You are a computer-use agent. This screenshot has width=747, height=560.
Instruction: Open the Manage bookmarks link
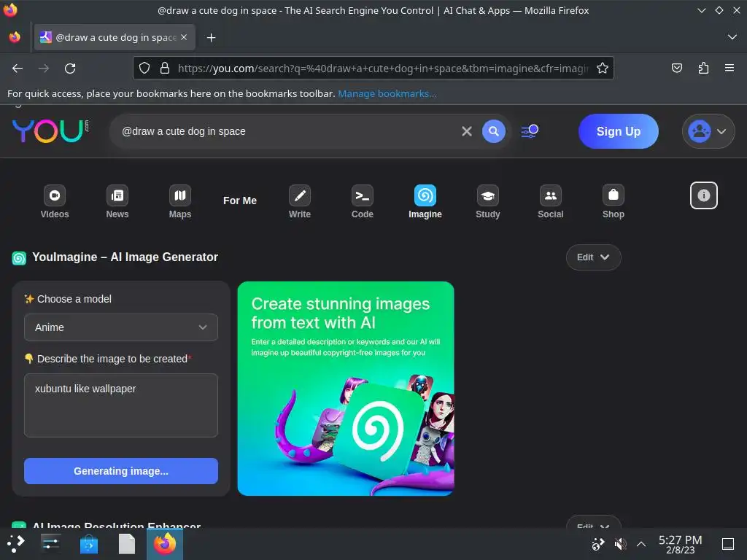point(387,93)
